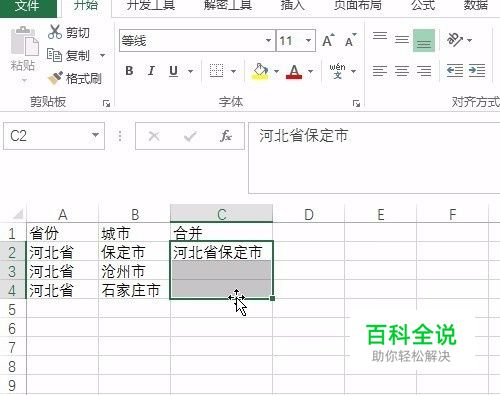Select column C header
The width and height of the screenshot is (500, 395).
tap(222, 214)
